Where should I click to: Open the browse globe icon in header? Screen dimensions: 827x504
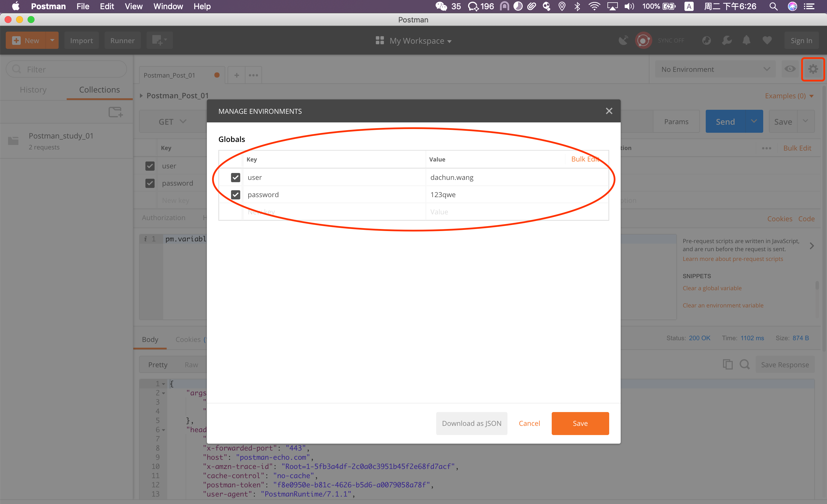(x=706, y=40)
